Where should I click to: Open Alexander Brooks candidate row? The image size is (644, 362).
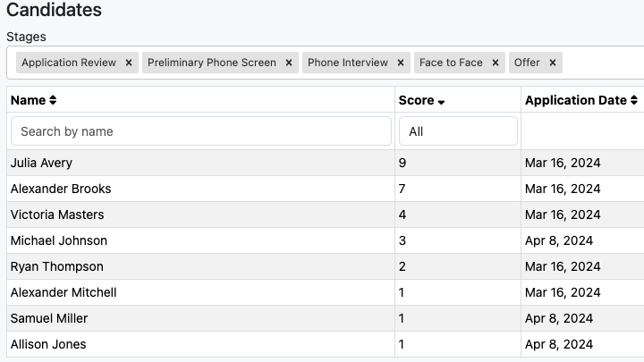325,189
